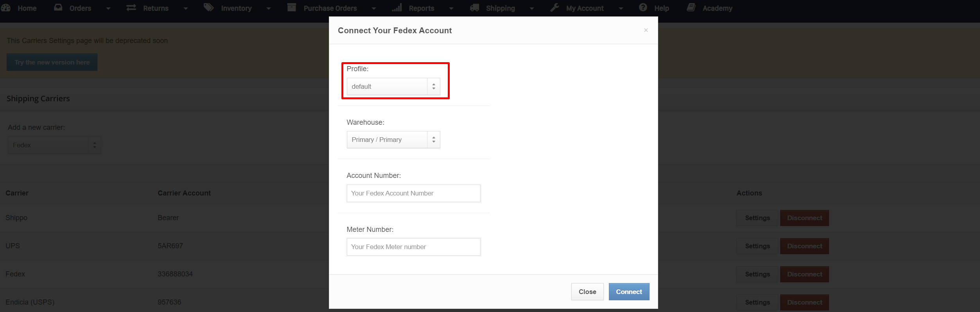Viewport: 980px width, 312px height.
Task: Open the Profile dropdown set to default
Action: [x=393, y=86]
